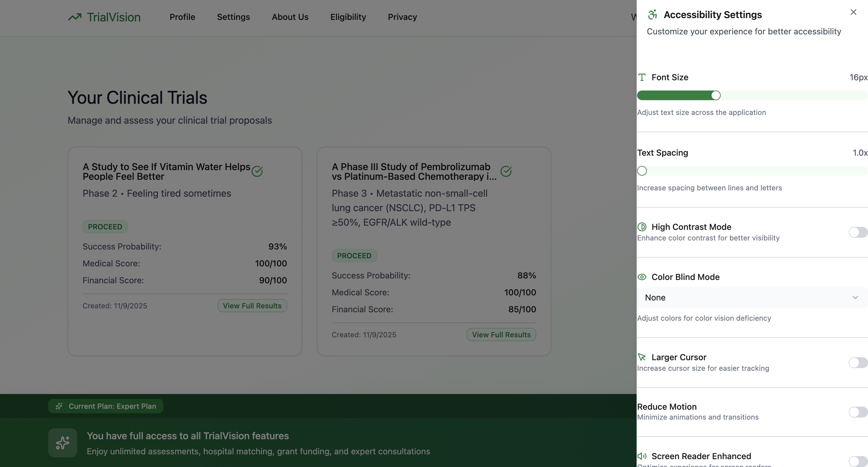Screen dimensions: 868x467
Task: Click the accessibility wheelchair icon in panel header
Action: pyautogui.click(x=653, y=14)
